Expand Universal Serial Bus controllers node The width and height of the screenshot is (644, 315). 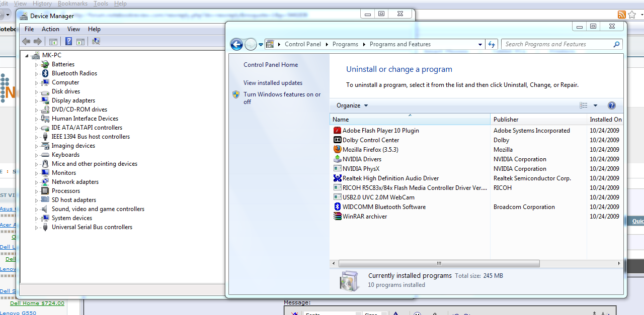[x=36, y=228]
